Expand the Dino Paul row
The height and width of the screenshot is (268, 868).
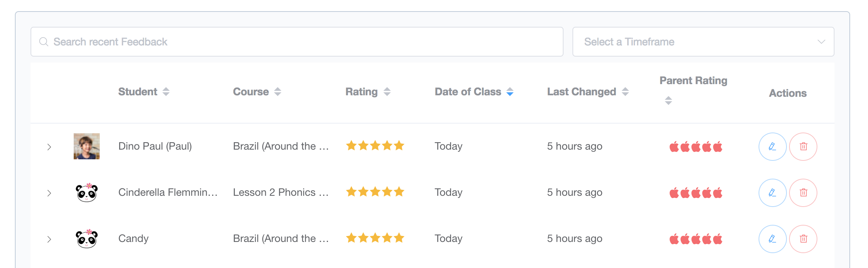point(49,147)
